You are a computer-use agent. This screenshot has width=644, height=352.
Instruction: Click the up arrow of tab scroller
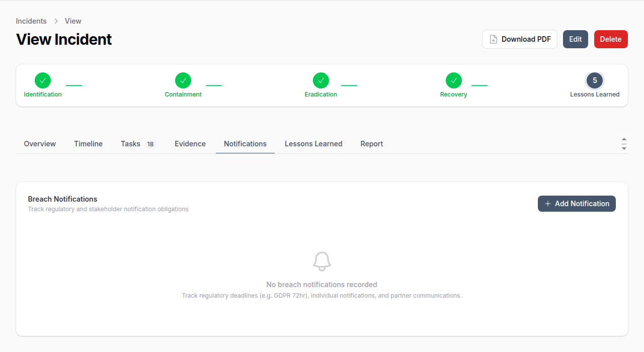click(624, 139)
